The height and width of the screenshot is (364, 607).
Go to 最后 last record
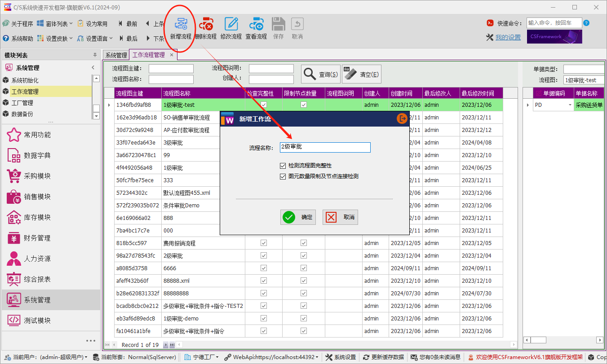[x=128, y=39]
